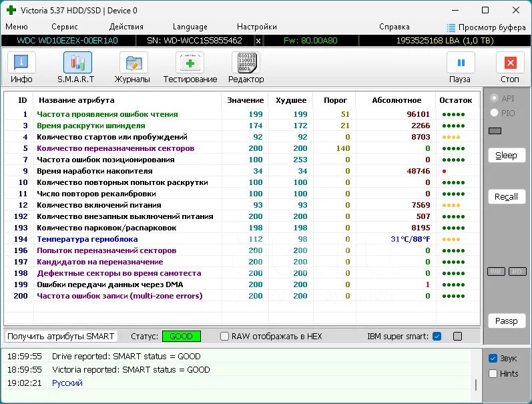Click the Sleep button
This screenshot has width=532, height=404.
pos(507,155)
